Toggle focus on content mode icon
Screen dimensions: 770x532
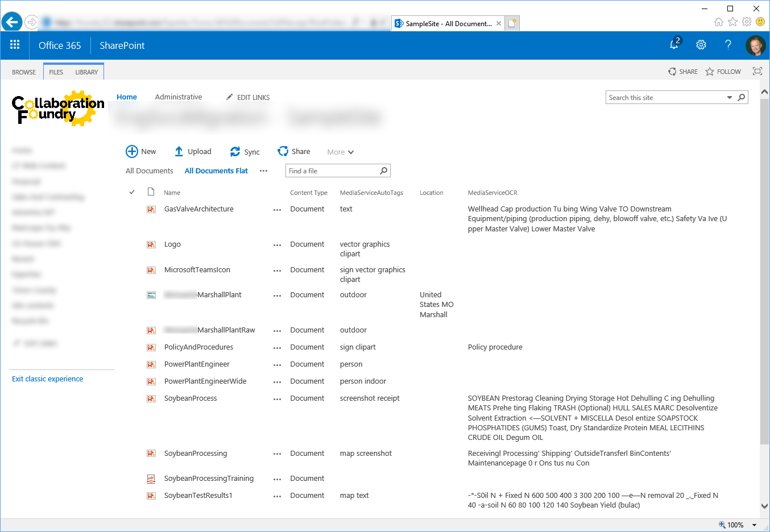[757, 71]
